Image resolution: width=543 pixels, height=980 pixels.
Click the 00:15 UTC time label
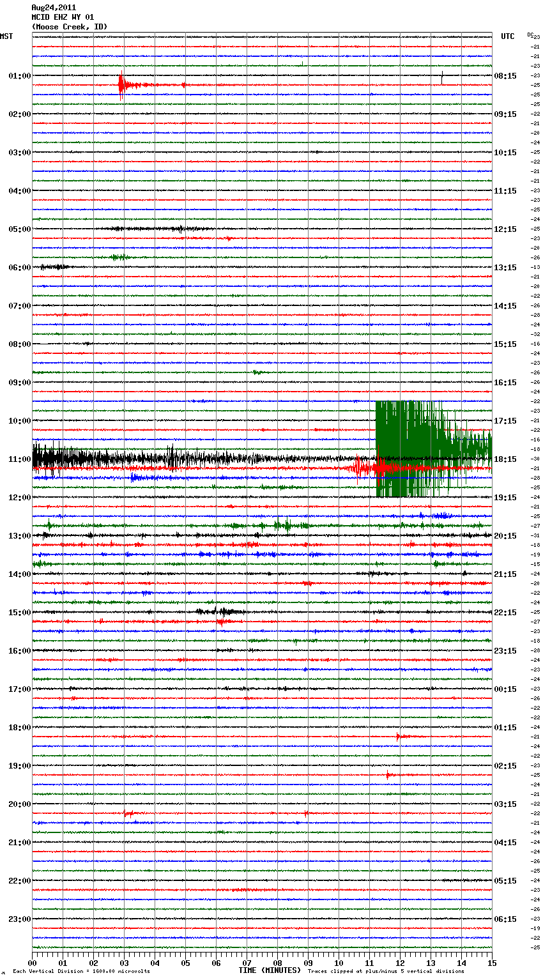(x=505, y=689)
